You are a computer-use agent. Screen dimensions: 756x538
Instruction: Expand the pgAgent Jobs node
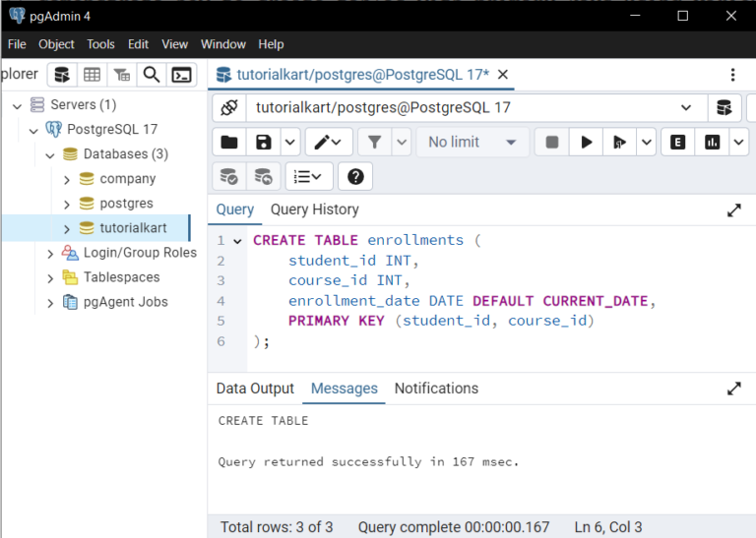(x=50, y=303)
